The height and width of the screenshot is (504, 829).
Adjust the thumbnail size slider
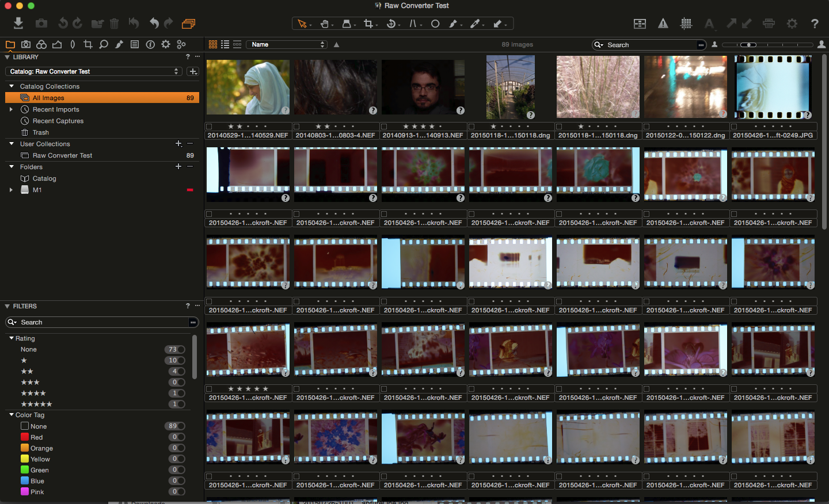click(748, 44)
